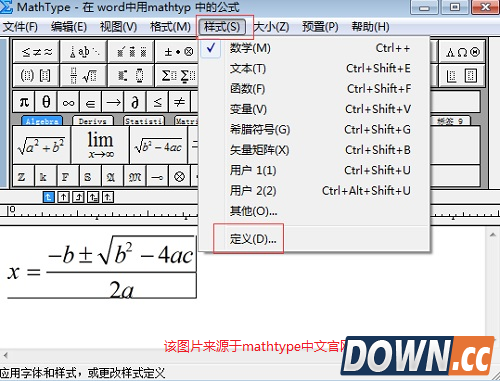The height and width of the screenshot is (381, 500).
Task: Switch to the Algebra tab
Action: [42, 121]
